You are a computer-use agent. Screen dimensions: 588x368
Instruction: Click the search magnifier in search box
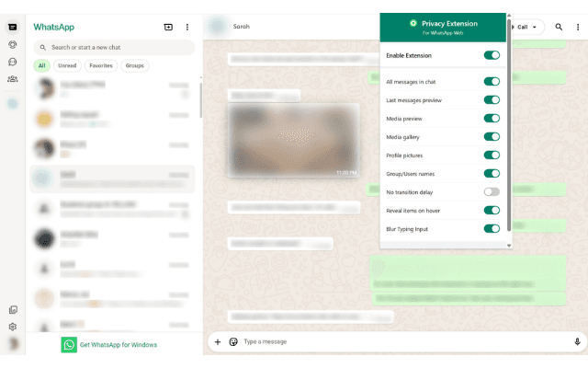tap(43, 47)
